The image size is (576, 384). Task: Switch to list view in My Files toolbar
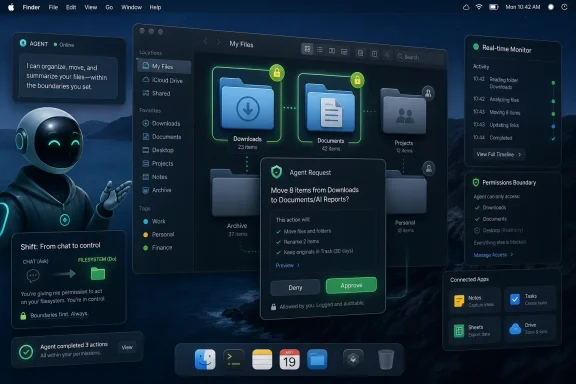pyautogui.click(x=320, y=50)
